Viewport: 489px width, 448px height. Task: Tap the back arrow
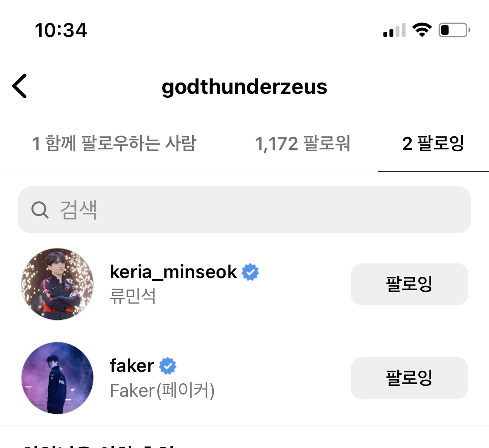click(20, 86)
